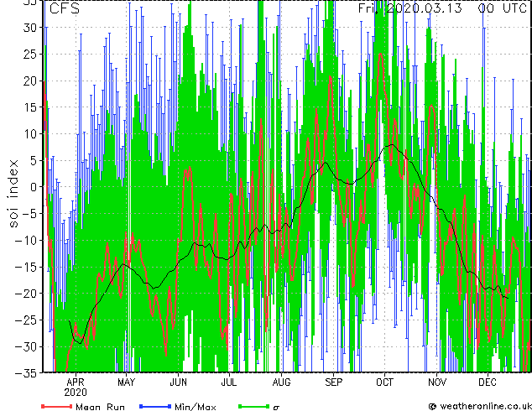Click the y-axis value 15
This screenshot has width=532, height=411.
pos(30,107)
